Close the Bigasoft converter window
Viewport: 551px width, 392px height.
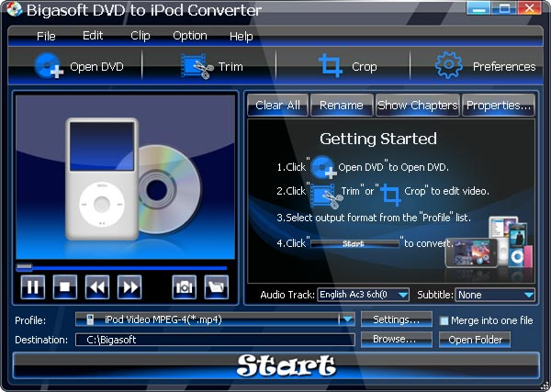(x=529, y=7)
